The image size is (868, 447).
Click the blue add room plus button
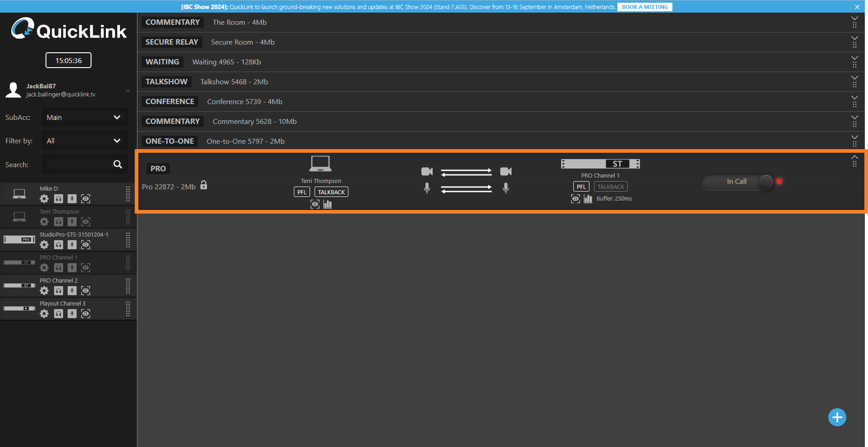(x=837, y=417)
